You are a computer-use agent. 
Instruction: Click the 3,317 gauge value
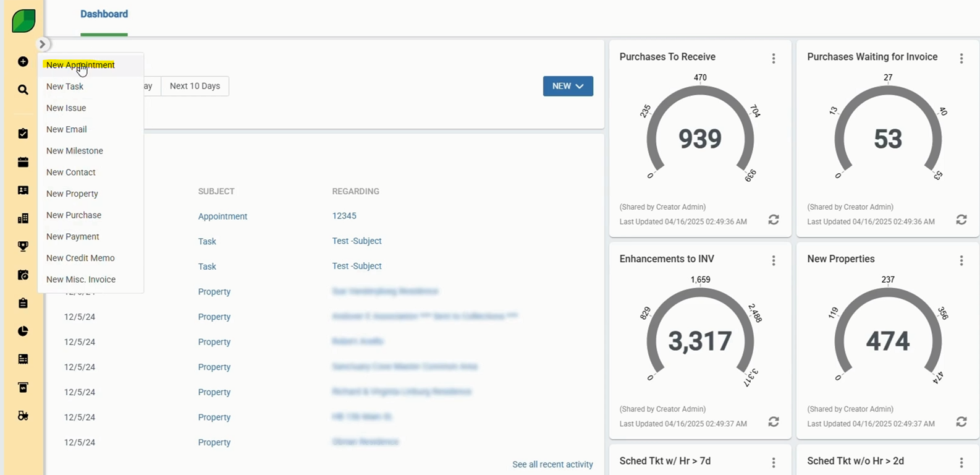pyautogui.click(x=700, y=341)
